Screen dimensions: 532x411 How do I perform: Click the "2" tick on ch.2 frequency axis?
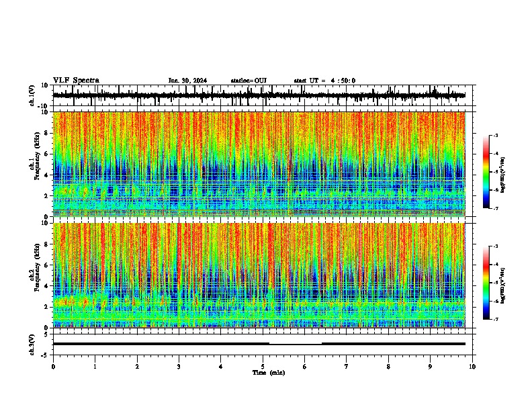pos(46,307)
